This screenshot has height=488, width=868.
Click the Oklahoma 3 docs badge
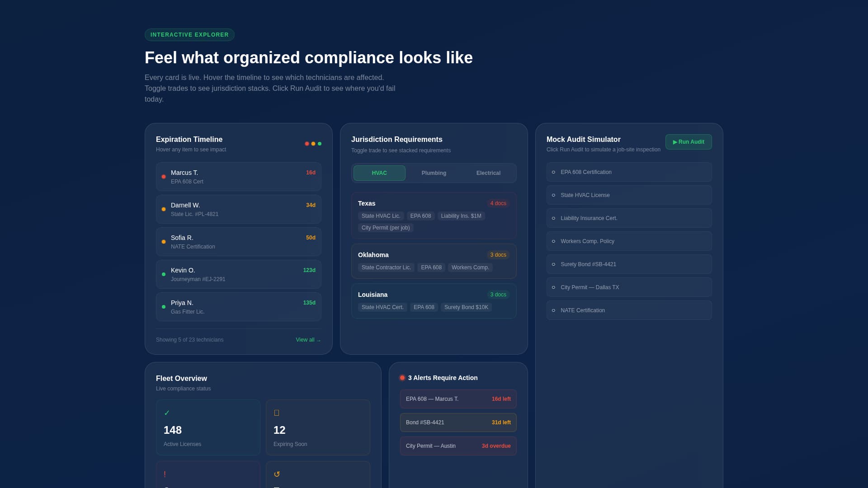click(498, 255)
